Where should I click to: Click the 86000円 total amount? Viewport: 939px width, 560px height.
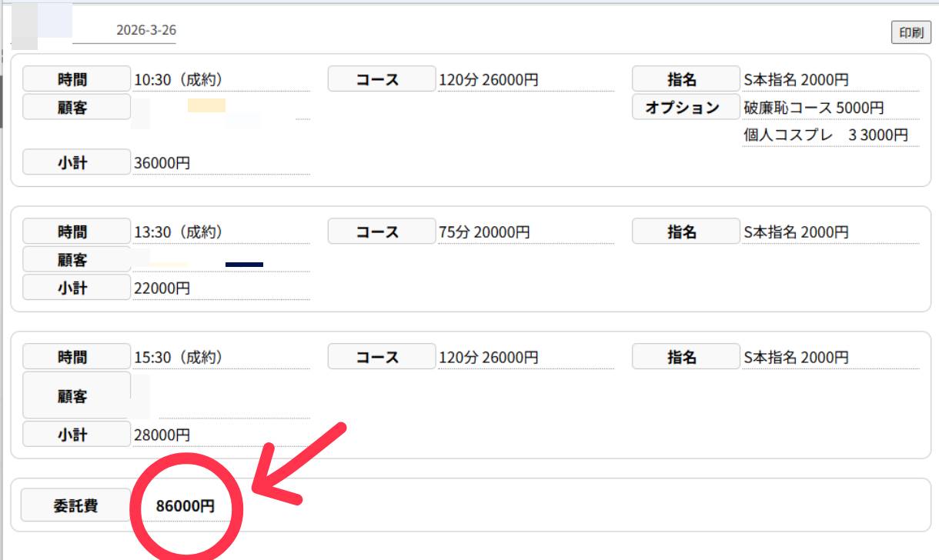click(x=185, y=506)
